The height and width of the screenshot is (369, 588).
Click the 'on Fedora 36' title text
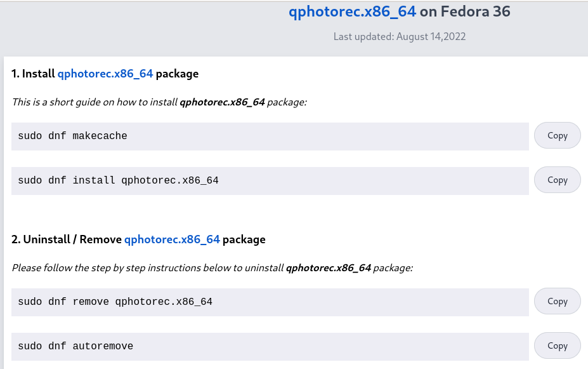[x=465, y=11]
